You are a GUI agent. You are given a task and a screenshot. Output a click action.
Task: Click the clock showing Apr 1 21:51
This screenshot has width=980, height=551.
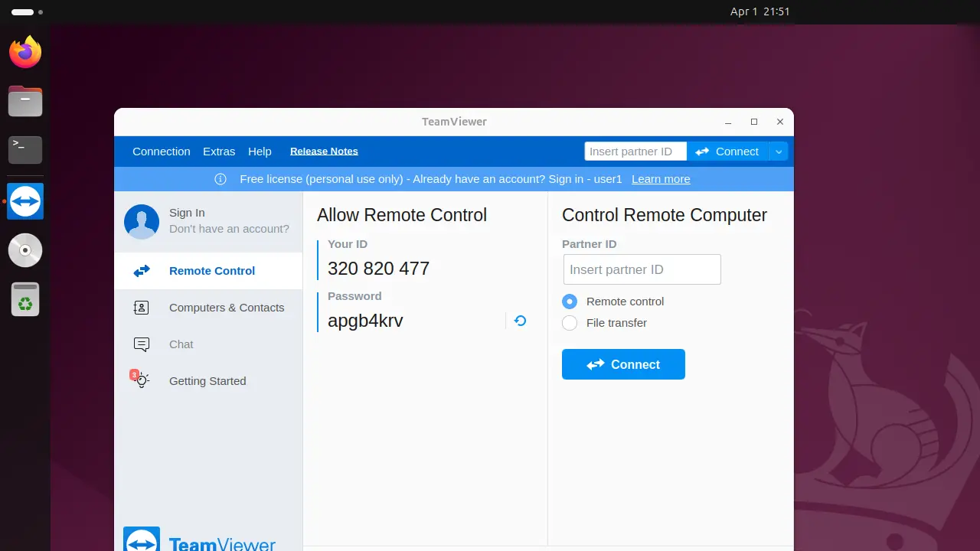pyautogui.click(x=760, y=11)
